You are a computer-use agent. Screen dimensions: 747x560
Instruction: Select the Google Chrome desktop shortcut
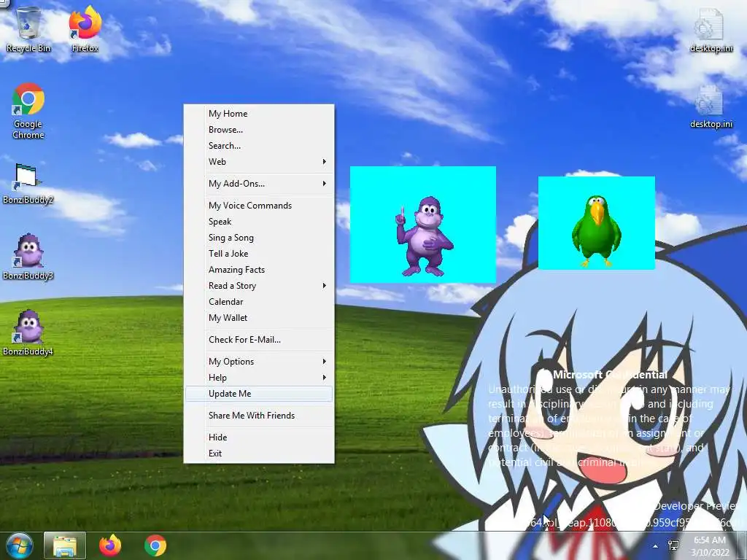[28, 111]
